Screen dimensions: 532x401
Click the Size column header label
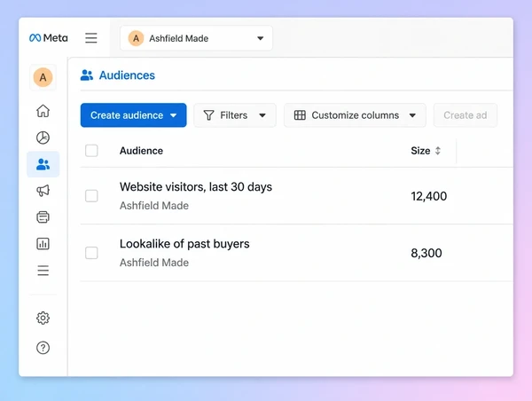click(420, 151)
